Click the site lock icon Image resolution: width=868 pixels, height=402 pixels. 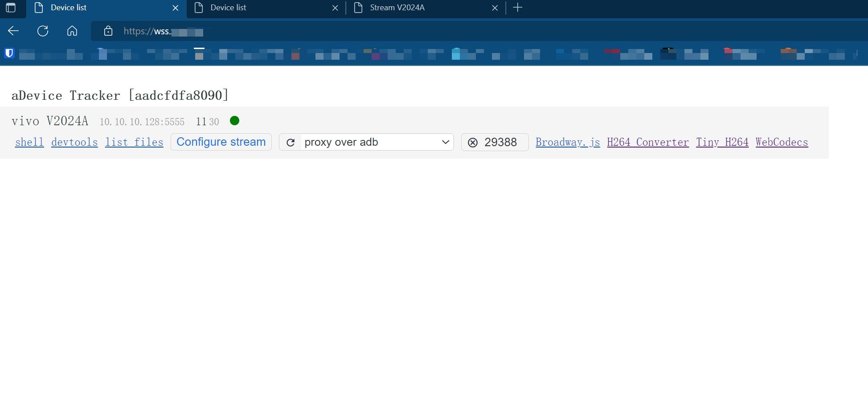coord(108,31)
